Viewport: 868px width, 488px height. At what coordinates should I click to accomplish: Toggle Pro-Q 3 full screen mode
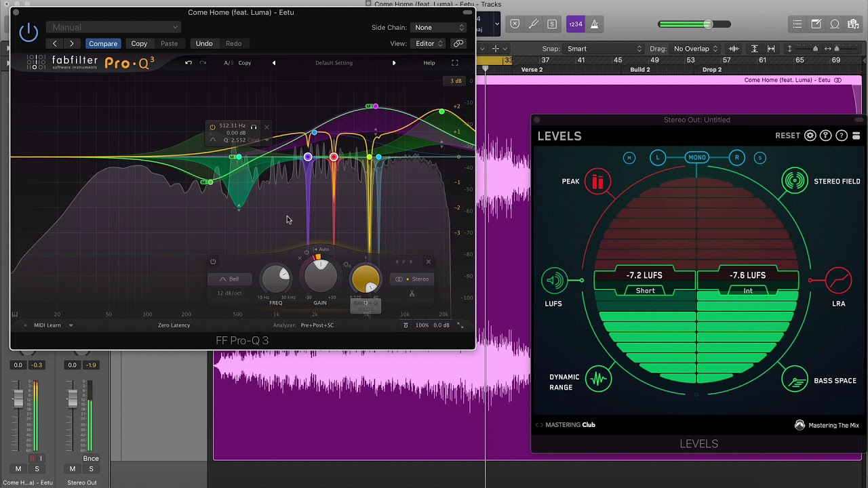[455, 63]
